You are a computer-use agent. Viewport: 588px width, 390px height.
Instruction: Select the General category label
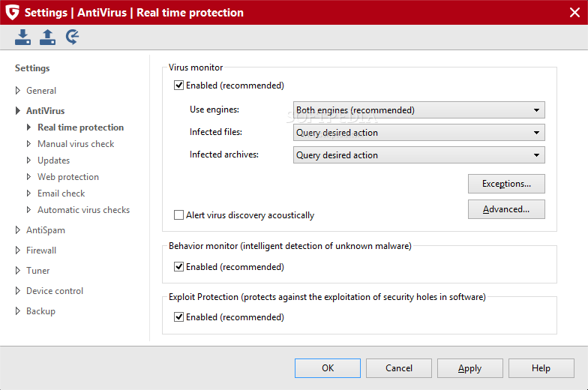[x=41, y=91]
